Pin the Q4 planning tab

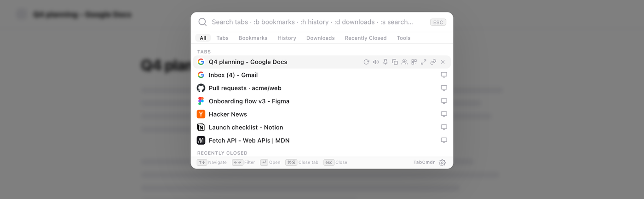[385, 62]
